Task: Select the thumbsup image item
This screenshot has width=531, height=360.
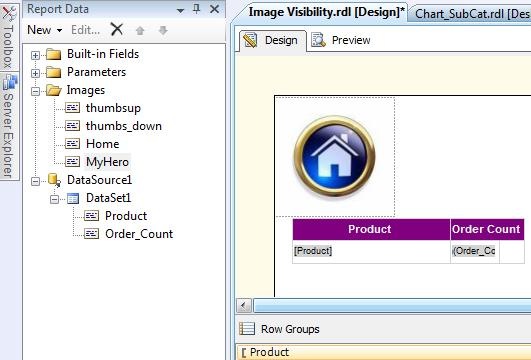Action: click(x=113, y=108)
